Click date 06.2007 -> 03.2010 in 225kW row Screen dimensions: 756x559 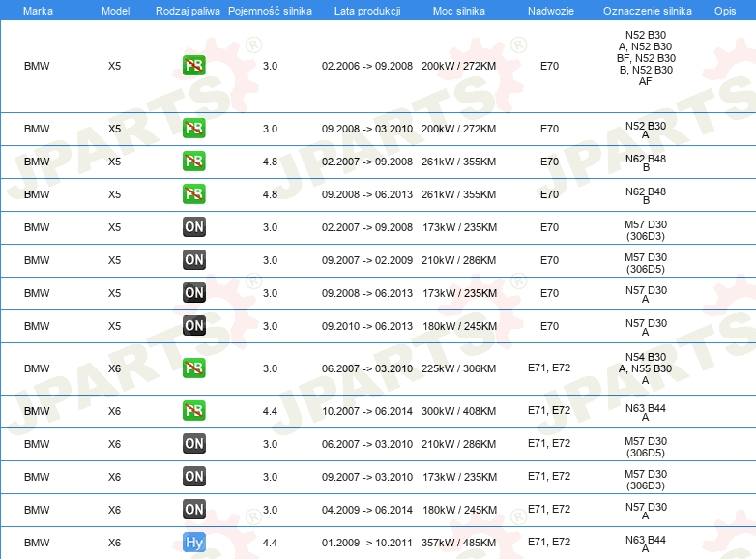(x=367, y=368)
